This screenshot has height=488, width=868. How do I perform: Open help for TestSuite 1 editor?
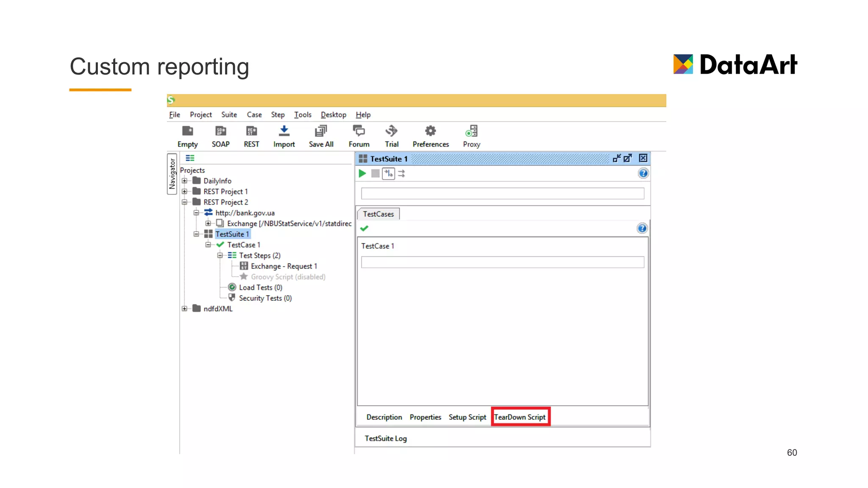643,173
